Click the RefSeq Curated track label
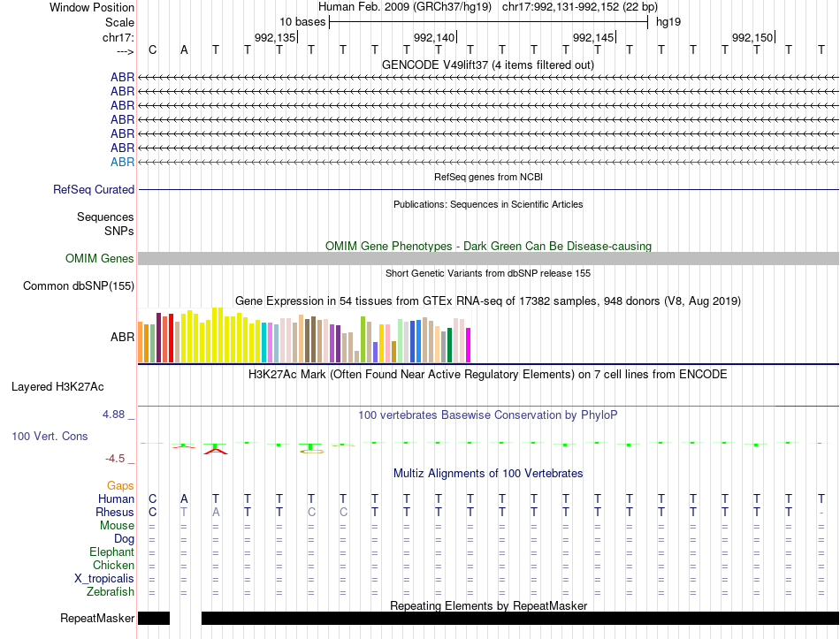This screenshot has width=840, height=639. [94, 190]
